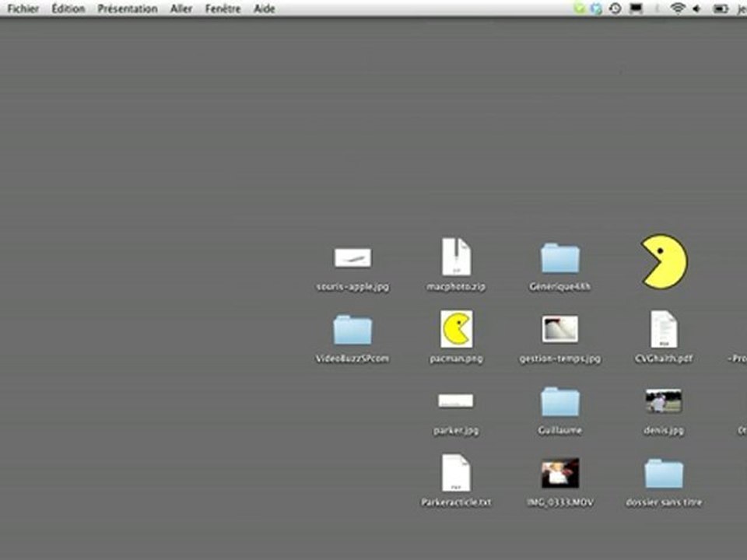Select the IMG_0333.MOV video icon
Image resolution: width=747 pixels, height=560 pixels.
[x=559, y=473]
